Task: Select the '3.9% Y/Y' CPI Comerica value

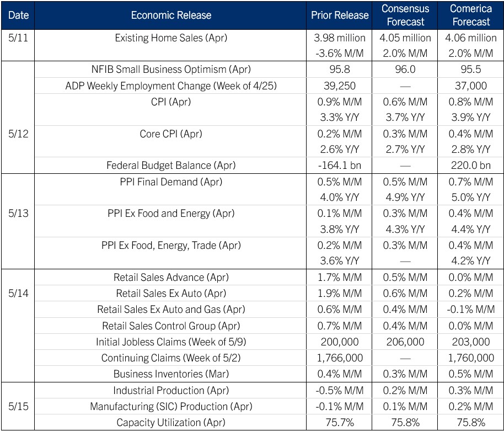Action: point(470,118)
